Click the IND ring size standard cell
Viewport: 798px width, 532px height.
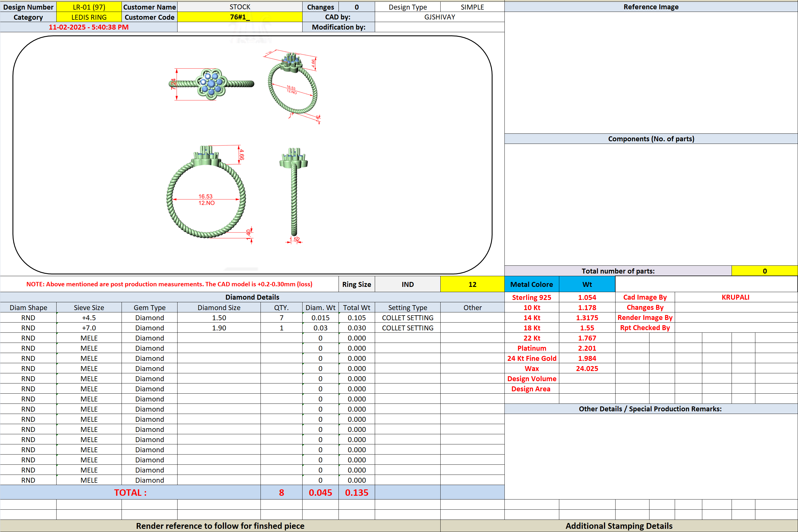(408, 284)
